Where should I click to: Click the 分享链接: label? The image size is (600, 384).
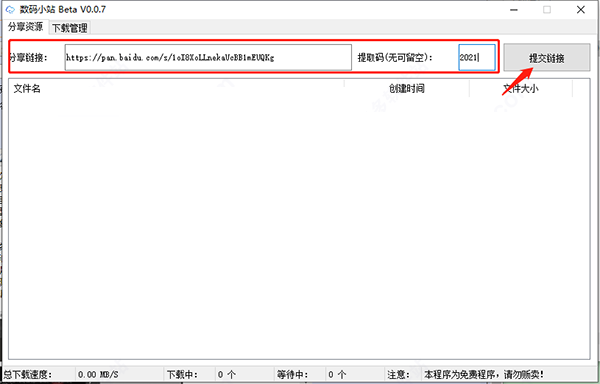28,58
